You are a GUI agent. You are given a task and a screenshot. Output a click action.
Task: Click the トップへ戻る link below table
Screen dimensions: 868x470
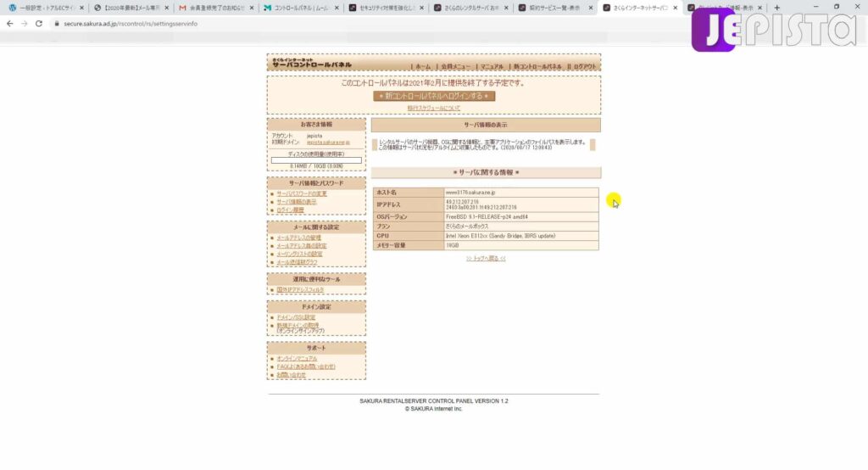click(x=486, y=258)
